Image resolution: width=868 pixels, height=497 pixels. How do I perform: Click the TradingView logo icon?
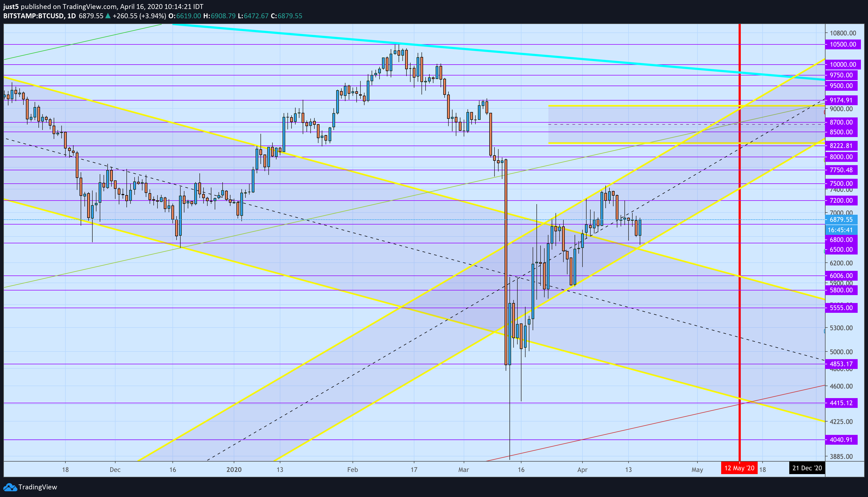click(10, 487)
